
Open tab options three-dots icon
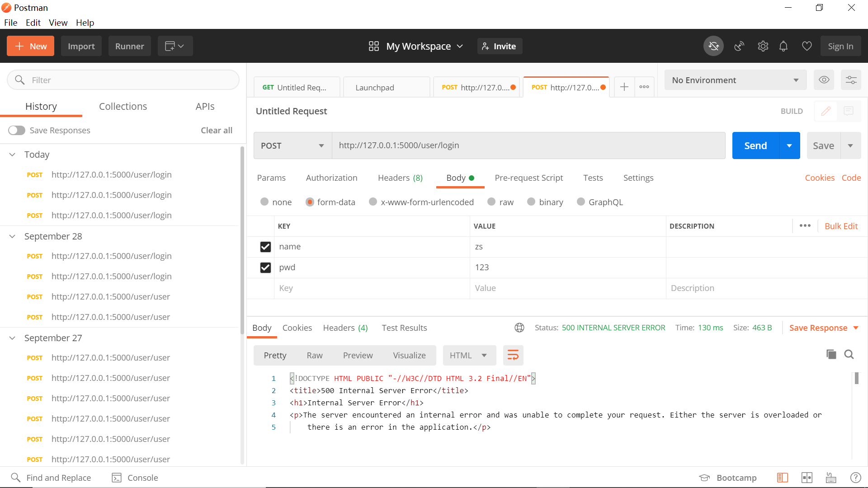point(644,87)
